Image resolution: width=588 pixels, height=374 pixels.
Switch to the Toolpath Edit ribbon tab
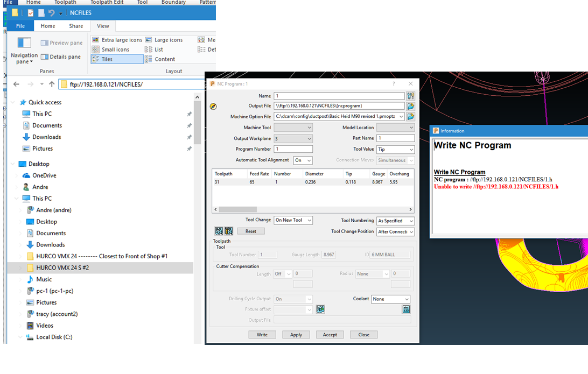click(106, 2)
